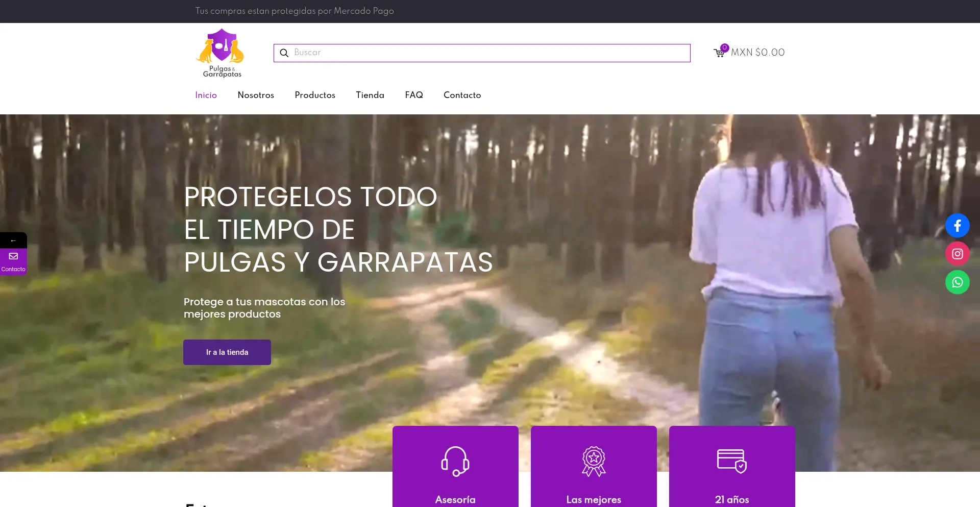Go to the Inicio menu item
Screen dimensions: 980x507
point(206,95)
